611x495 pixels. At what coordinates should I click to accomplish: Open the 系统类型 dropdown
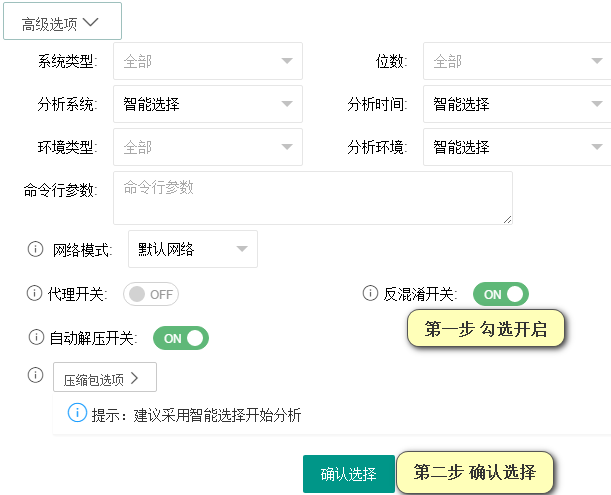click(208, 61)
